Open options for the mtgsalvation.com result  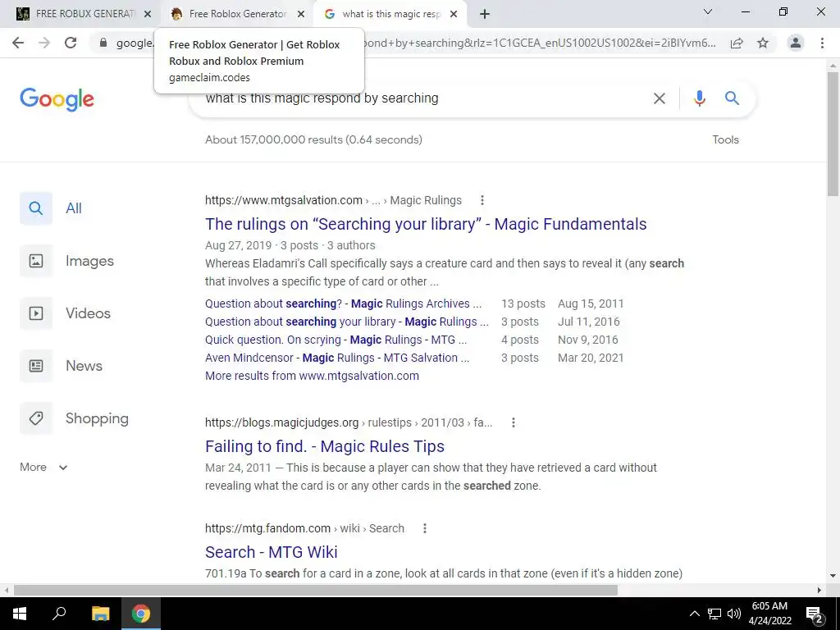pos(482,200)
